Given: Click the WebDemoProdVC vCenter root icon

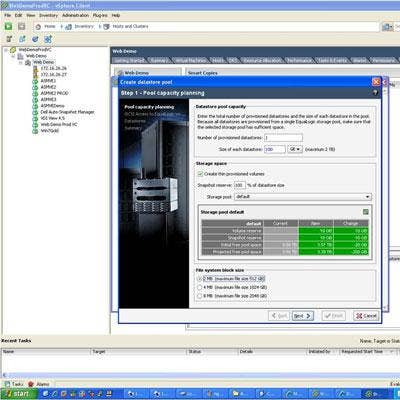Looking at the screenshot, I should point(13,50).
